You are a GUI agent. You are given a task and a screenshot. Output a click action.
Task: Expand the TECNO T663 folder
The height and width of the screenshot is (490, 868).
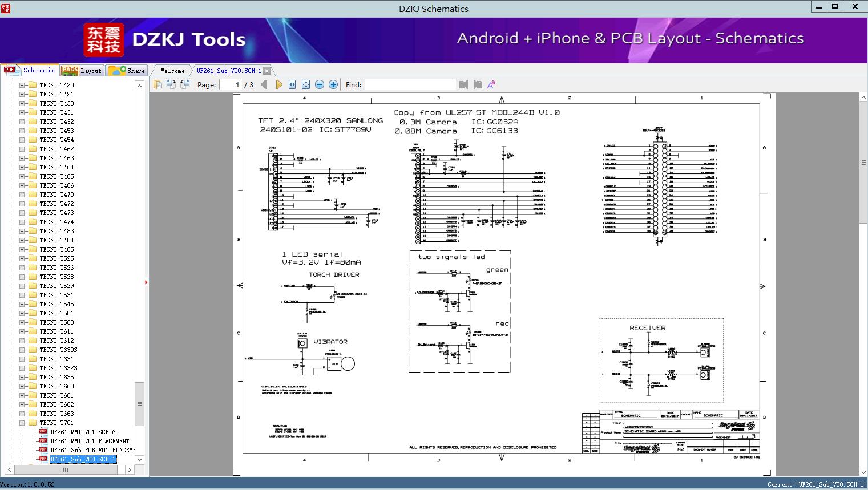(x=22, y=414)
